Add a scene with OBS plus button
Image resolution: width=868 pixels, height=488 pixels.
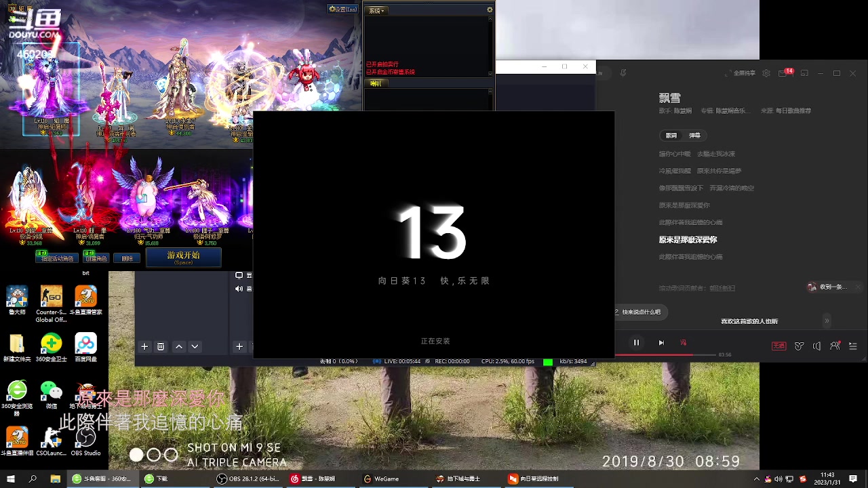pyautogui.click(x=144, y=346)
